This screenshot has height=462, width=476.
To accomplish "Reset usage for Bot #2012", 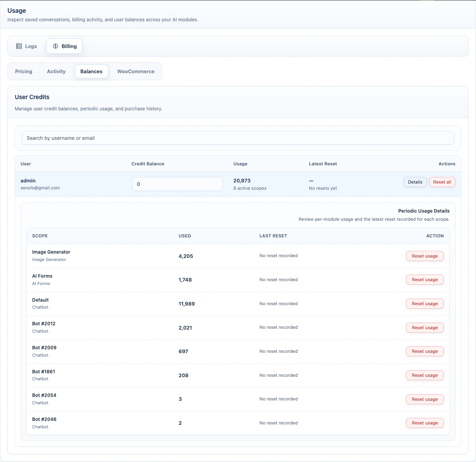I will (x=425, y=328).
